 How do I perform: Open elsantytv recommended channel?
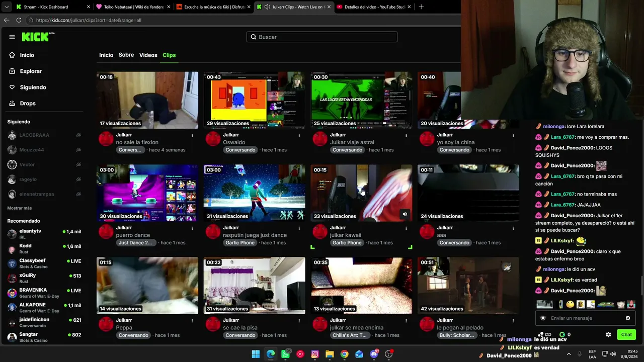point(44,234)
